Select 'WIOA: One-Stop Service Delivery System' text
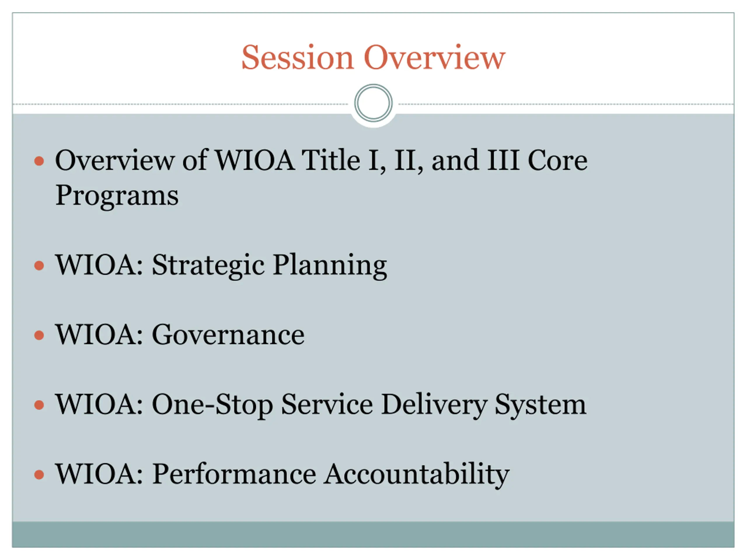This screenshot has height=560, width=747. (x=321, y=405)
